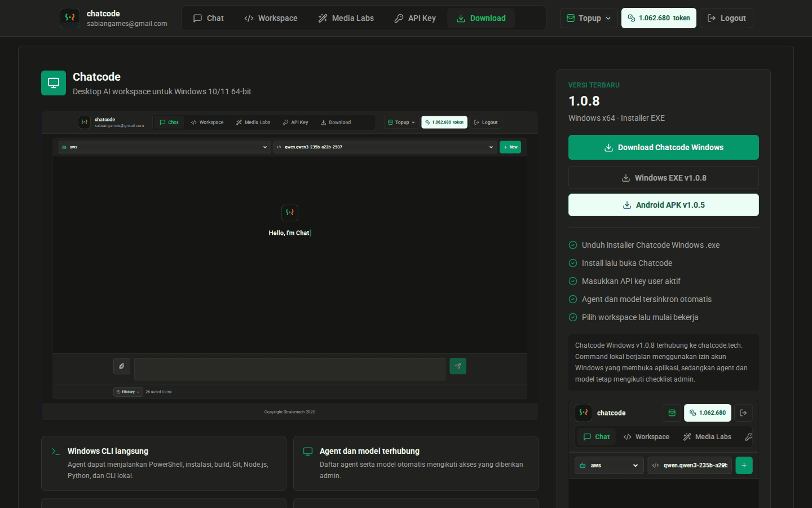Click the chatcode logo icon in the top header
The height and width of the screenshot is (508, 812).
pos(70,18)
